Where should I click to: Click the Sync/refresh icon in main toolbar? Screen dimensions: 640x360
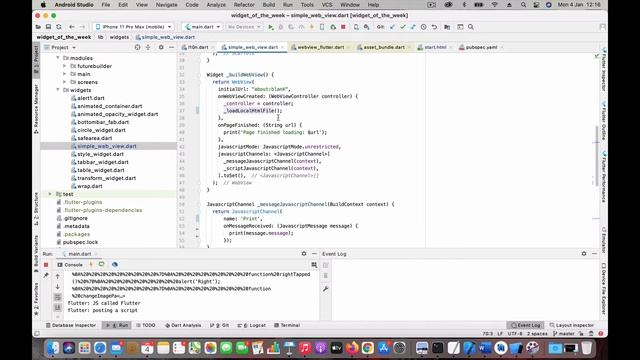pos(59,27)
